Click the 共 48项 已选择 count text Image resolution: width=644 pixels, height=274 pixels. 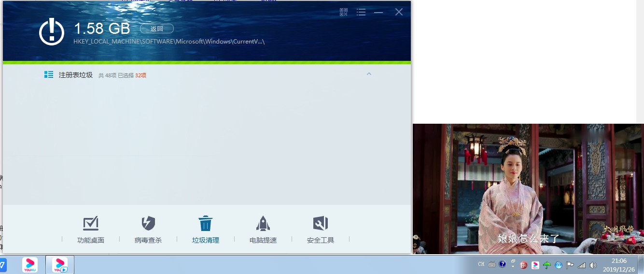(122, 75)
